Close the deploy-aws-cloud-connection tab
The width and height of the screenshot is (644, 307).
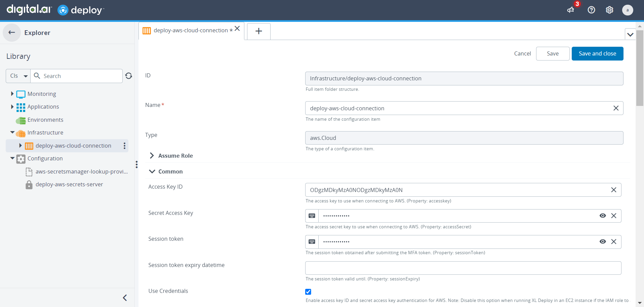[x=237, y=29]
